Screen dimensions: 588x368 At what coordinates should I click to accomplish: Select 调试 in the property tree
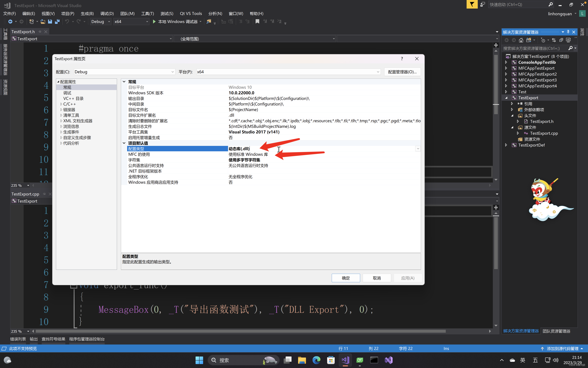point(67,93)
